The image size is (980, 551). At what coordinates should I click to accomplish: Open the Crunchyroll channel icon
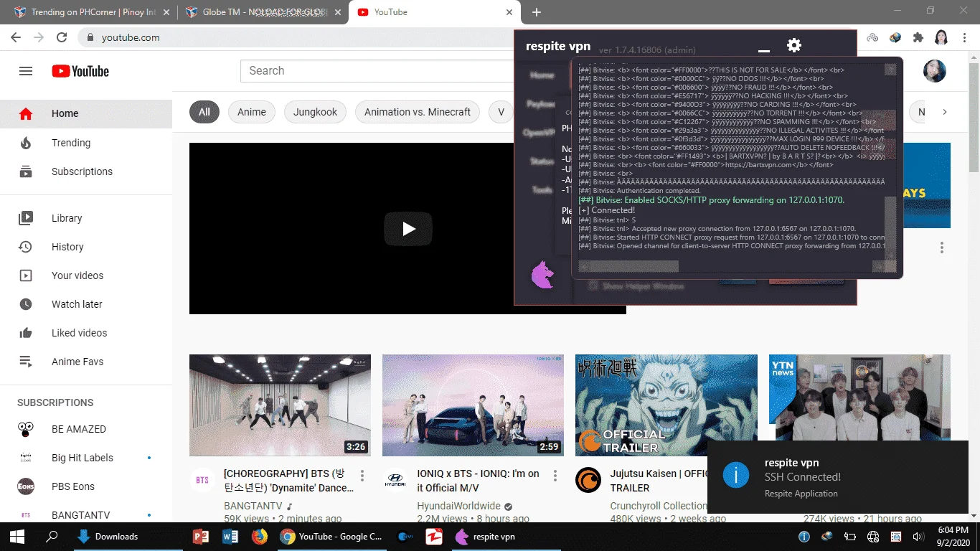588,481
